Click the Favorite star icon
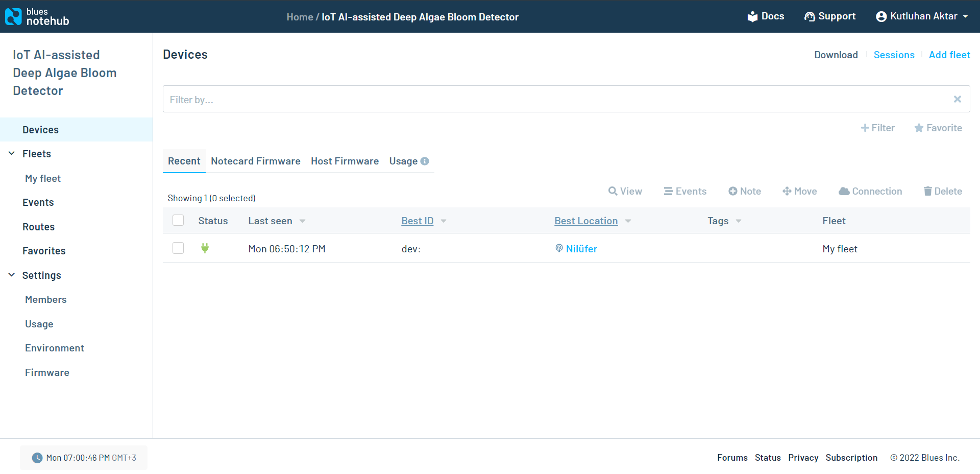 (919, 128)
